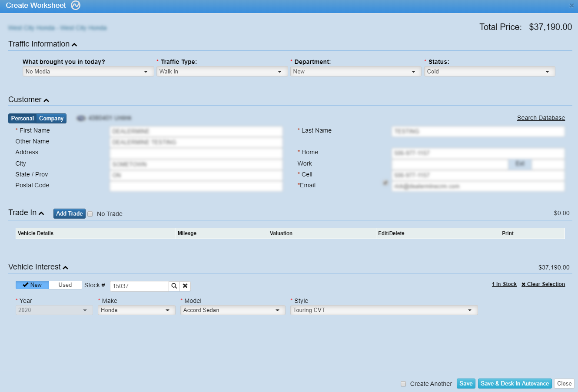Clear stock number with the X icon
The height and width of the screenshot is (392, 578).
185,286
